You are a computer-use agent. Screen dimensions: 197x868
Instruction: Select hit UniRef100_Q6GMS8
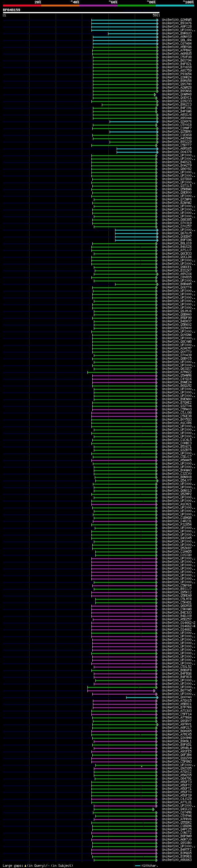point(177,606)
